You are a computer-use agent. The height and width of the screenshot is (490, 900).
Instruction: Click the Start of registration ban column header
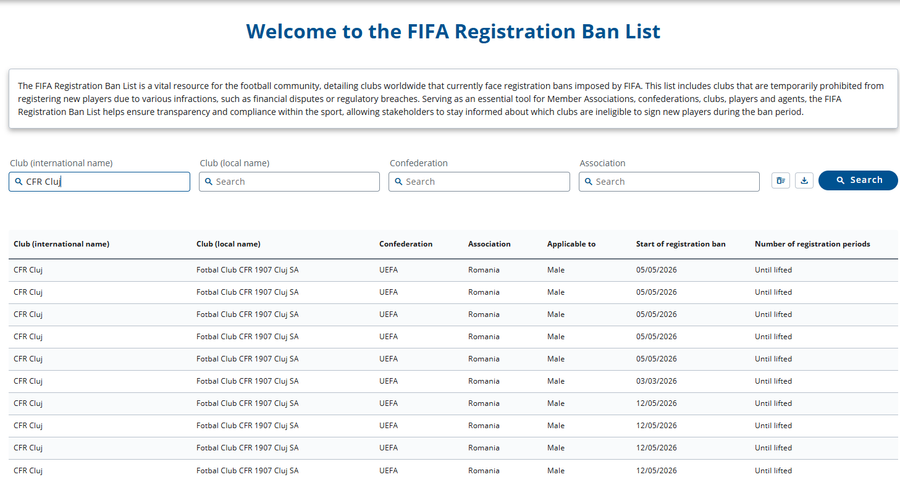coord(681,244)
